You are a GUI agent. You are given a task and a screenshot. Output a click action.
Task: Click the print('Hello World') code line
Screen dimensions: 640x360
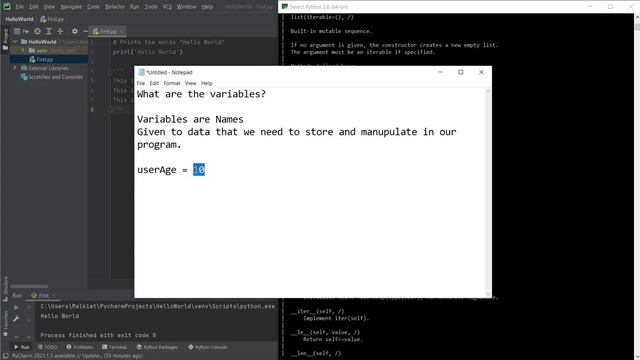[148, 52]
